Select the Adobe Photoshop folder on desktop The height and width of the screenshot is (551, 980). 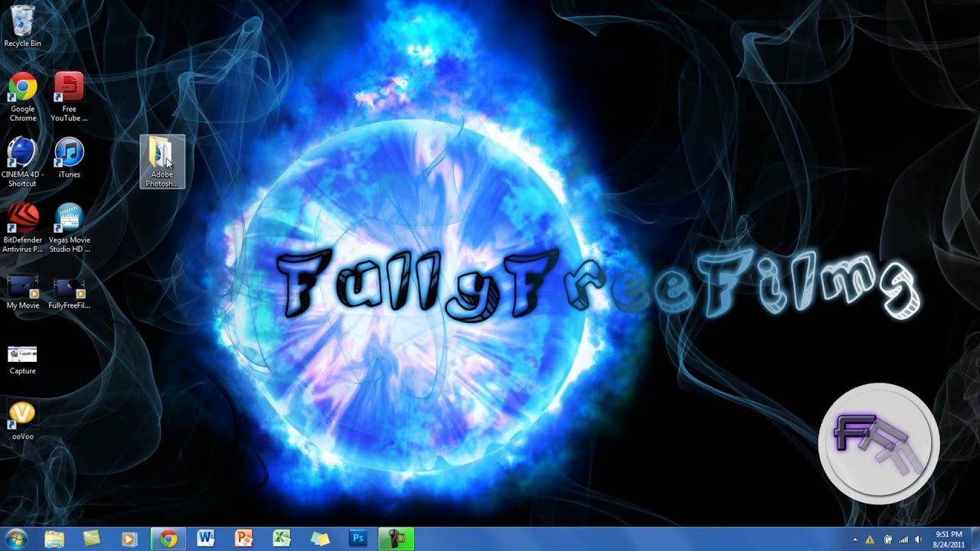pos(162,162)
